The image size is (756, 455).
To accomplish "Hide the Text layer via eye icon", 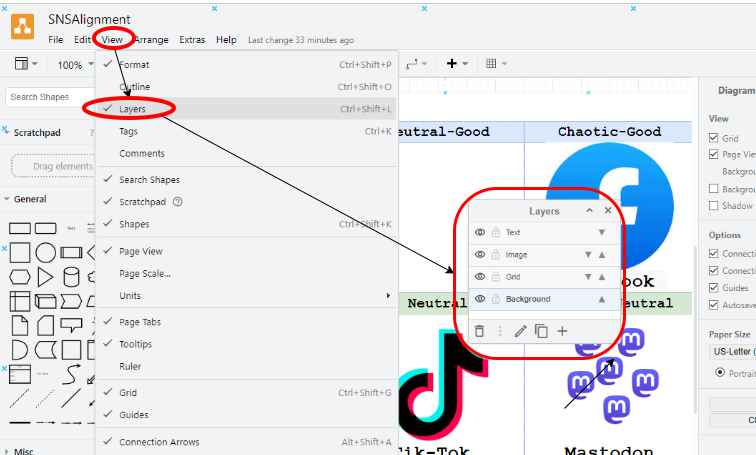I will 480,232.
